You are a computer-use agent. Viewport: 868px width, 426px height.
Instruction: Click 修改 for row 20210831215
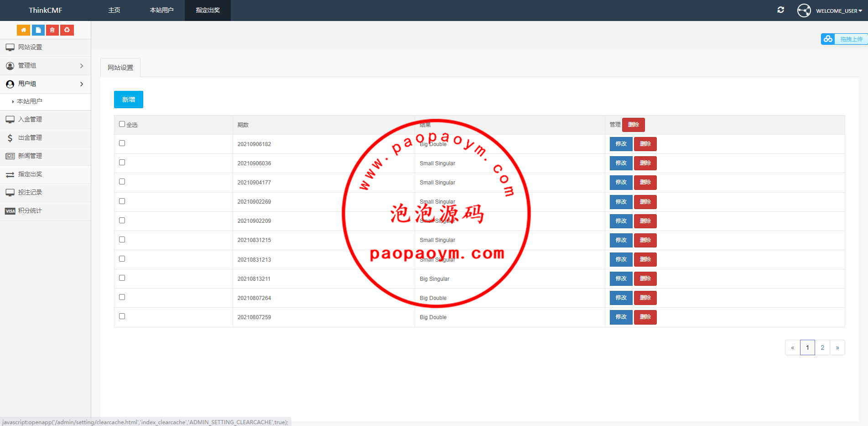click(621, 240)
